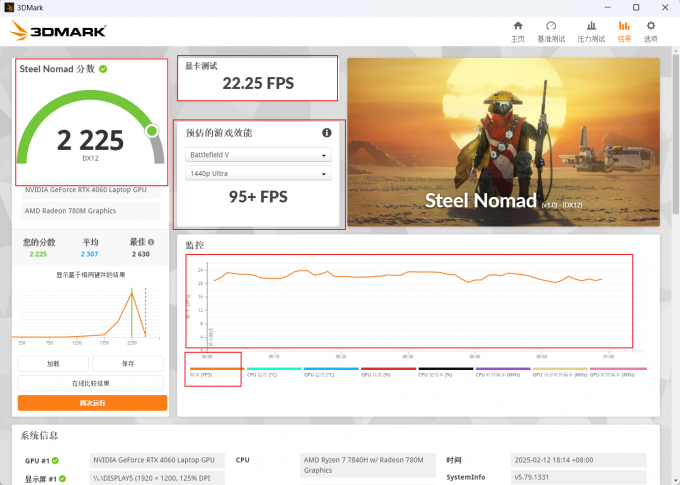
Task: Click the 时间 value 2025-02-12 18:14
Action: [579, 460]
